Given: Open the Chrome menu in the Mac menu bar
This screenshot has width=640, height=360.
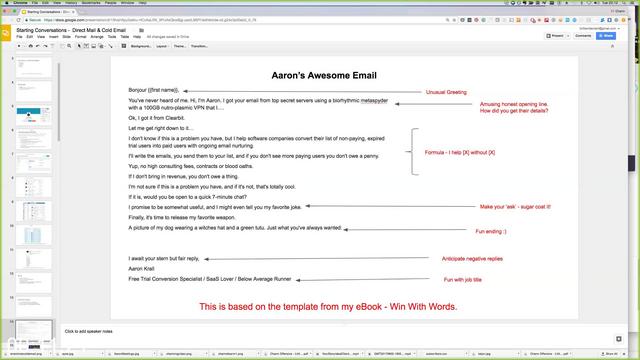Looking at the screenshot, I should (20, 2).
